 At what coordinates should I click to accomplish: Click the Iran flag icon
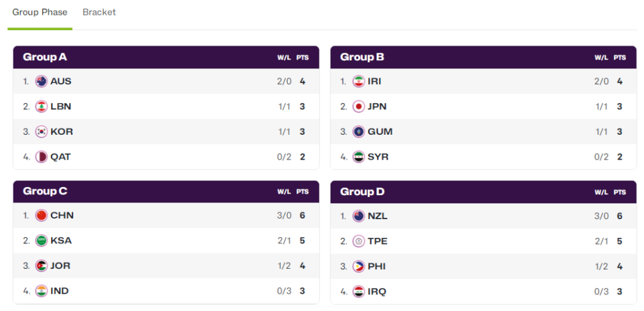point(359,81)
